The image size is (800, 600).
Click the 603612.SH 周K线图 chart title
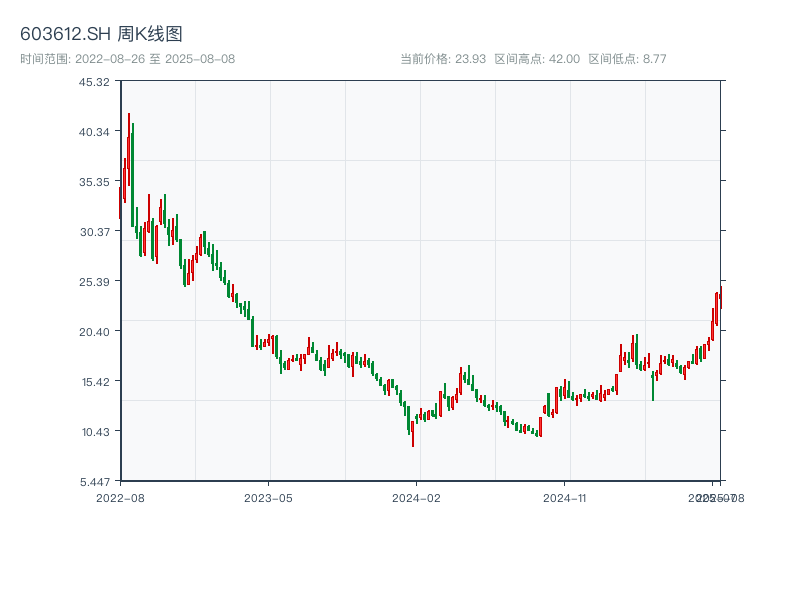point(101,35)
